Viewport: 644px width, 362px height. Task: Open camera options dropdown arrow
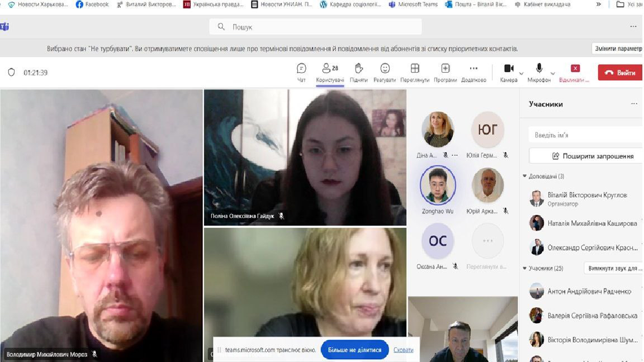[521, 74]
